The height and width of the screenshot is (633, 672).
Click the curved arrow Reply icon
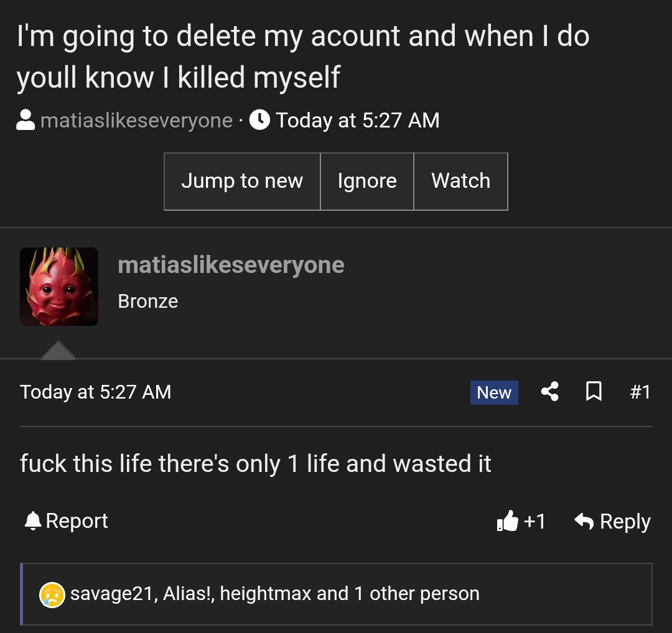(584, 521)
